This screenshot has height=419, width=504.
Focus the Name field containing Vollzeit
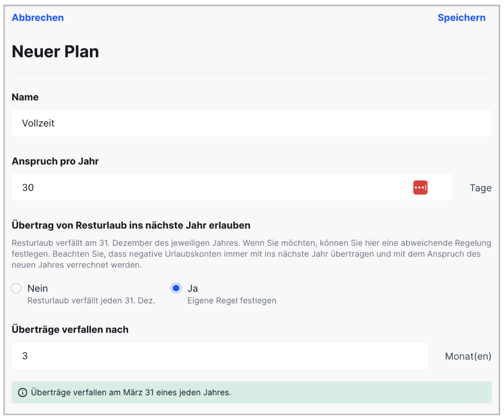(x=252, y=123)
